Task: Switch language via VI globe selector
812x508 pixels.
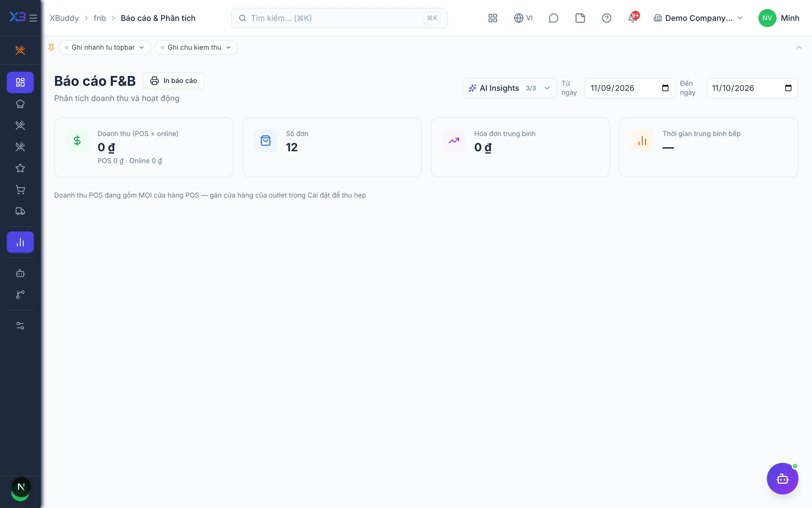Action: tap(523, 18)
